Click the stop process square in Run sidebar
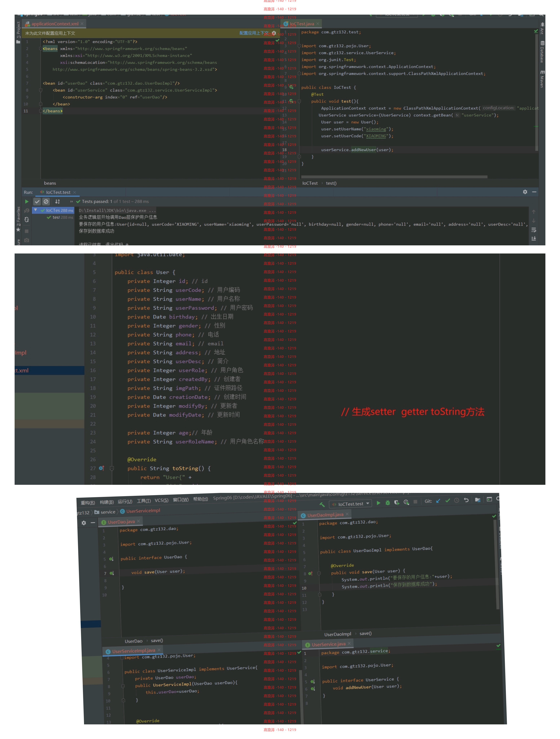Viewport: 560px width, 739px height. pos(27,231)
